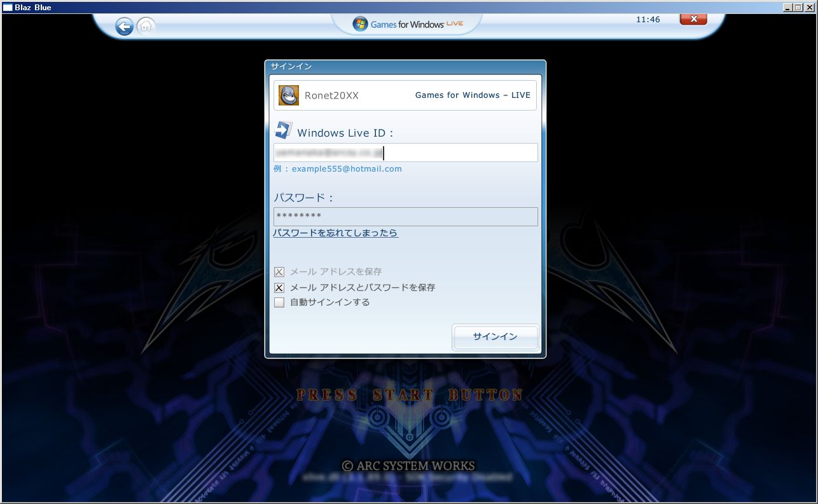Open the パスワードを忘れてしまったら link
This screenshot has height=504, width=818.
[x=336, y=233]
